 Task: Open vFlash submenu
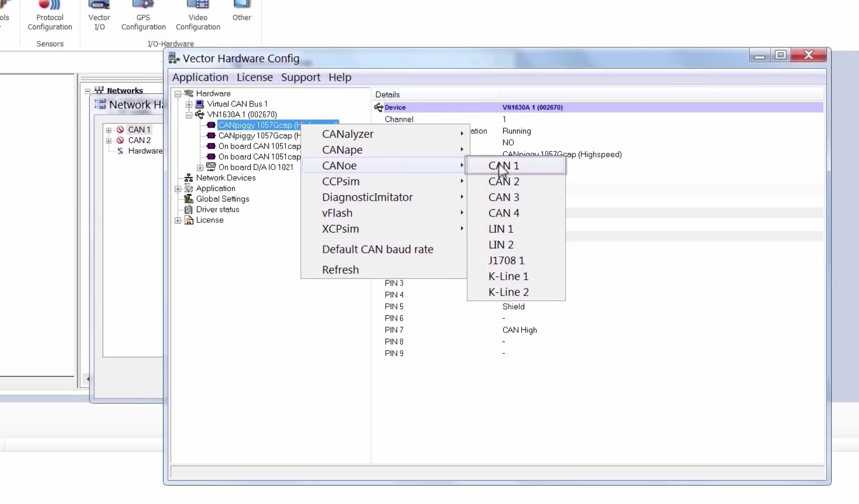point(384,213)
